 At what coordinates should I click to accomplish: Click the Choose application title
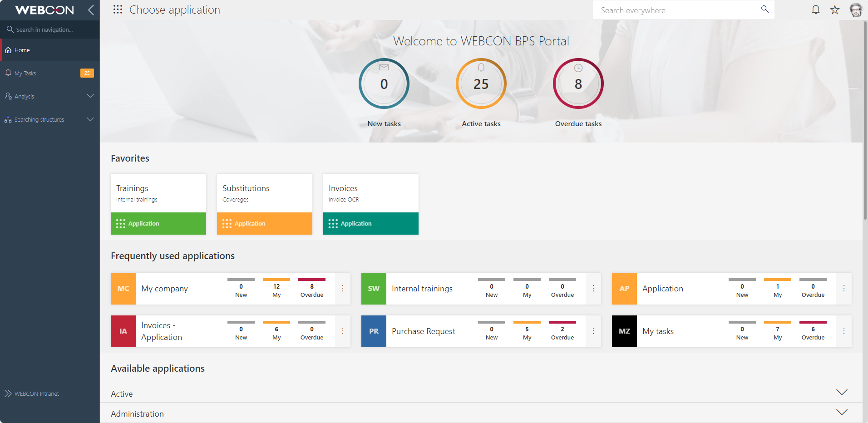pos(175,10)
